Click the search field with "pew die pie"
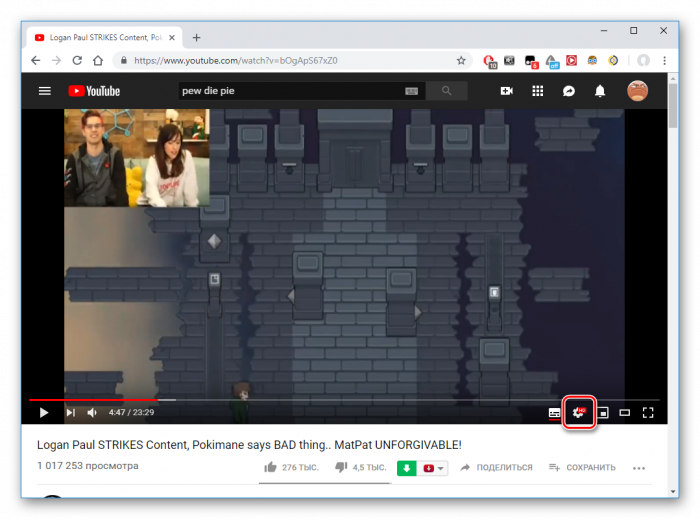 (x=290, y=91)
